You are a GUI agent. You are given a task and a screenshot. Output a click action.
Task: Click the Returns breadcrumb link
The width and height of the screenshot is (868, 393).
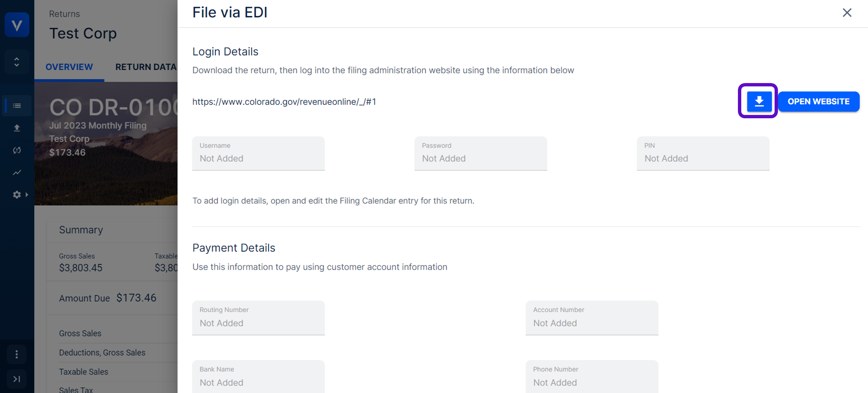64,14
